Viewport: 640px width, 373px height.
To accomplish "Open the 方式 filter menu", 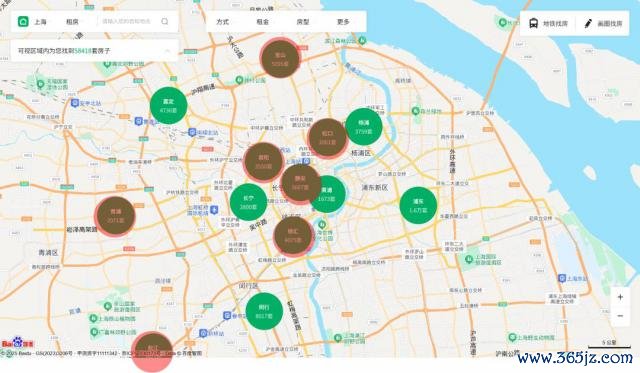I will click(x=222, y=22).
